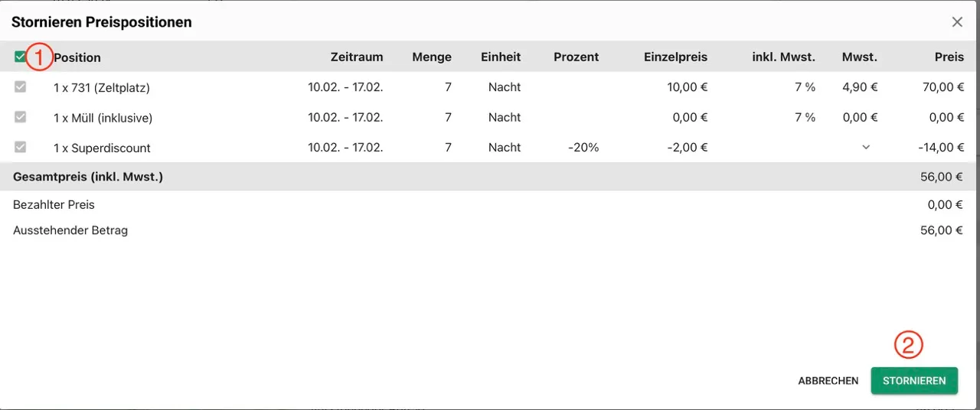Viewport: 980px width, 410px height.
Task: Toggle checkbox for 731 (Zeltplatz) row
Action: click(21, 87)
